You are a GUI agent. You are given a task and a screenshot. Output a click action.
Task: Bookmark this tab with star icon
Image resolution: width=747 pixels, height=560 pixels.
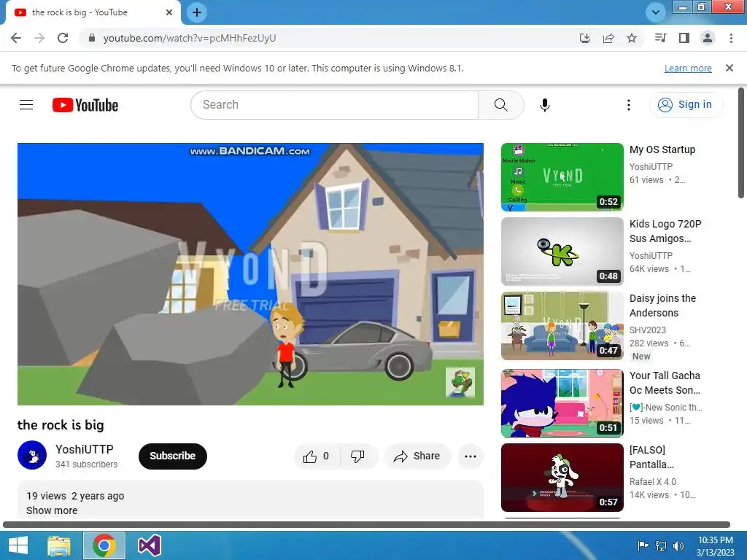(x=632, y=38)
